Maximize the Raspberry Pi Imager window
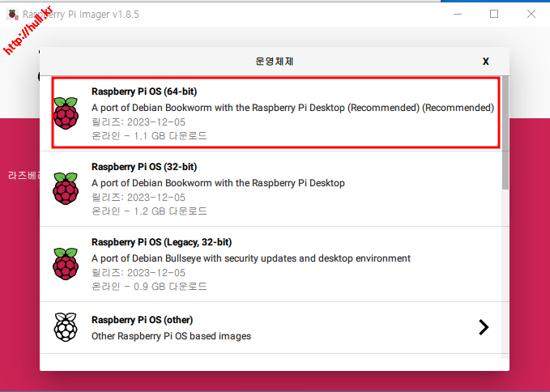550x392 pixels. (494, 14)
